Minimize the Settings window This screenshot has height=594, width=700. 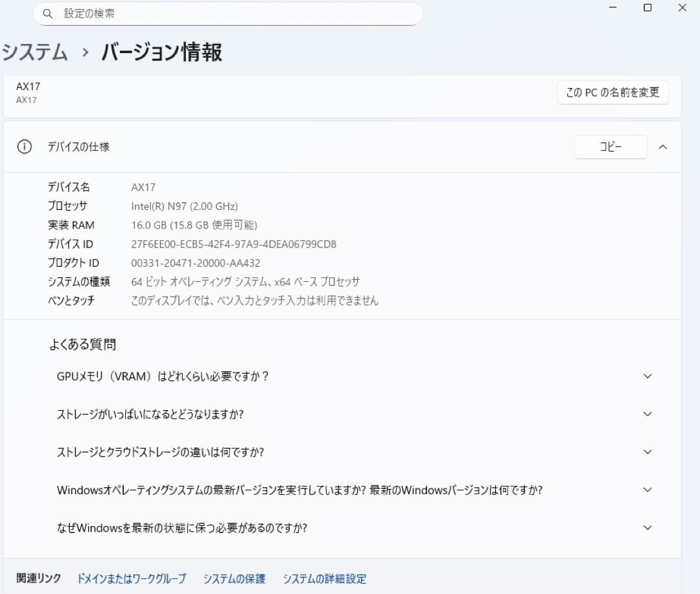coord(612,7)
